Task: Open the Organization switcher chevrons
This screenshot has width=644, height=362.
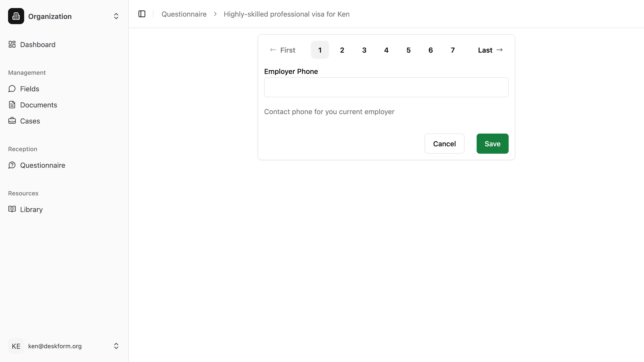Action: (x=116, y=16)
